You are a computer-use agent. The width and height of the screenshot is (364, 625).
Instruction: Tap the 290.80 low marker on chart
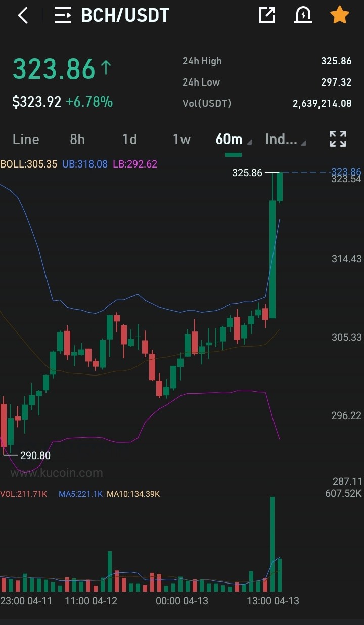coord(35,455)
